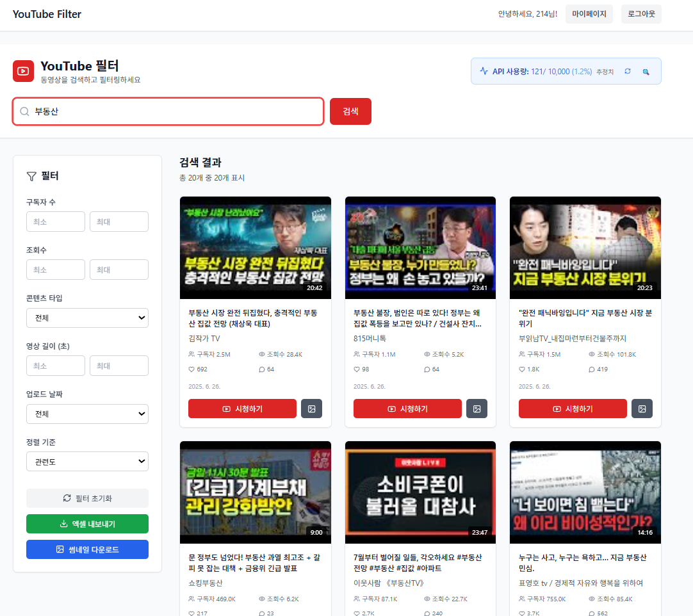Viewport: 693px width, 616px height.
Task: Click the blue 썸네일 다운로드 button
Action: 87,549
